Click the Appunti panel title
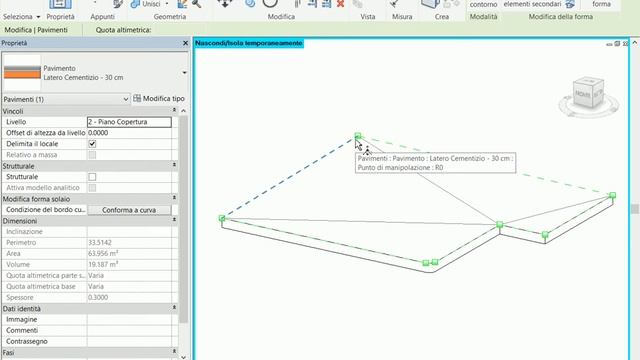 [x=102, y=17]
